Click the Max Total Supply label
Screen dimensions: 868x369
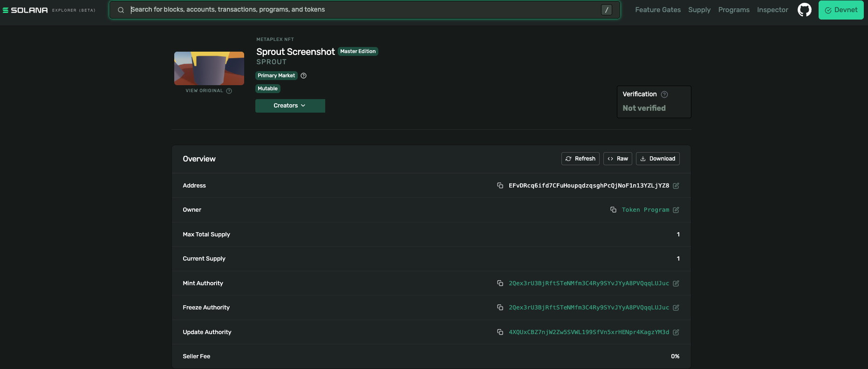click(206, 235)
